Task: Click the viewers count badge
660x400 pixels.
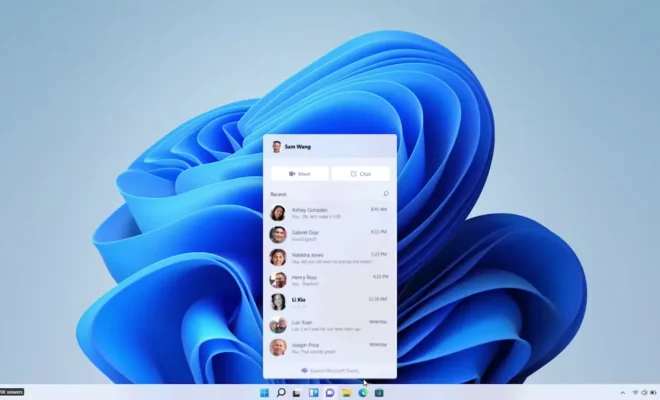Action: coord(12,392)
